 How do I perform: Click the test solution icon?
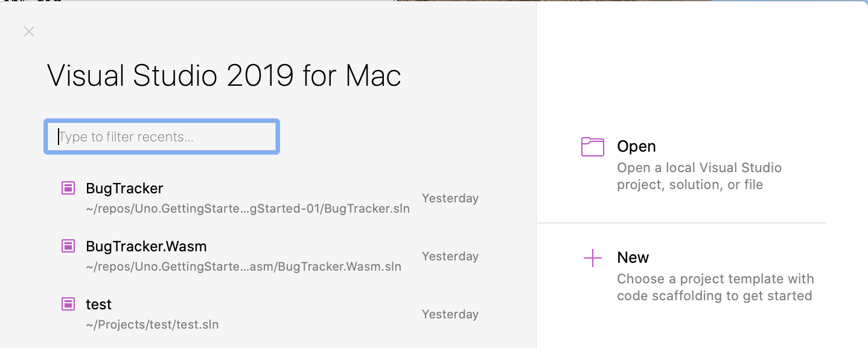68,304
